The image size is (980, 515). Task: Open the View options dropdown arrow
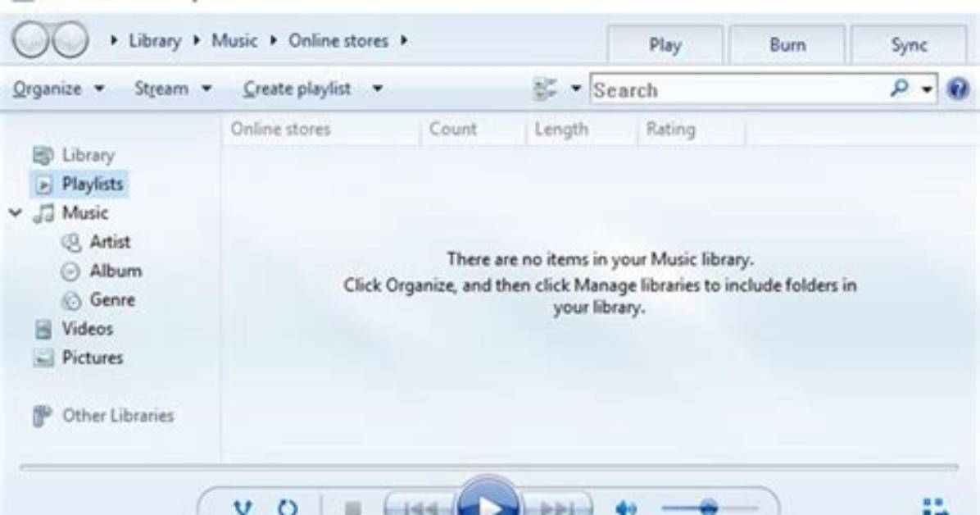(575, 89)
